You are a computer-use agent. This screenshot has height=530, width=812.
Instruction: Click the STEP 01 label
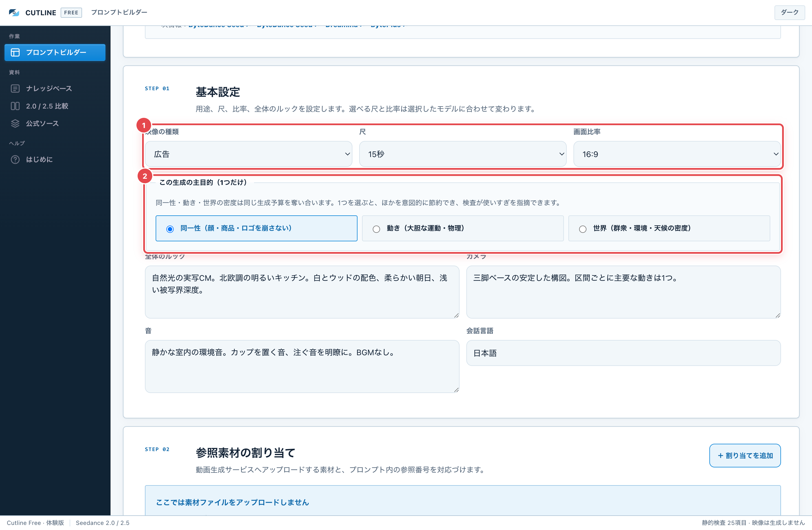pos(157,88)
